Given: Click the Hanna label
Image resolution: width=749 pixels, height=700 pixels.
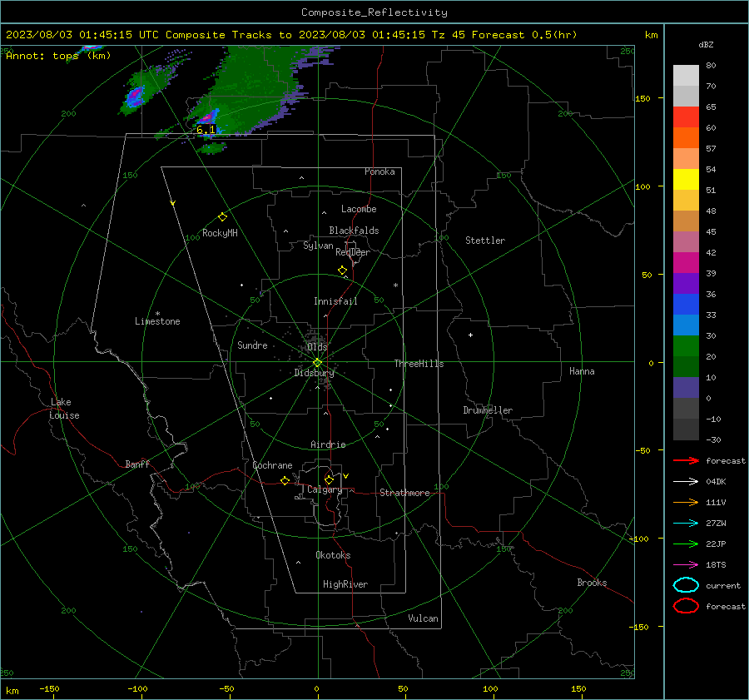Looking at the screenshot, I should pyautogui.click(x=582, y=371).
